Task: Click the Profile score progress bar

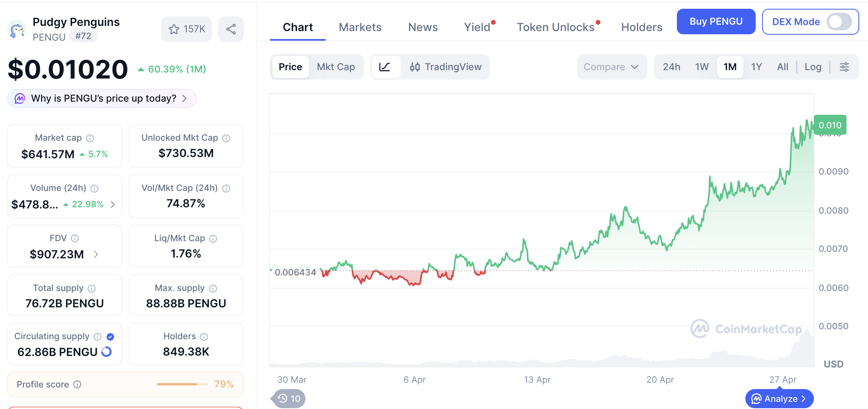Action: coord(182,384)
